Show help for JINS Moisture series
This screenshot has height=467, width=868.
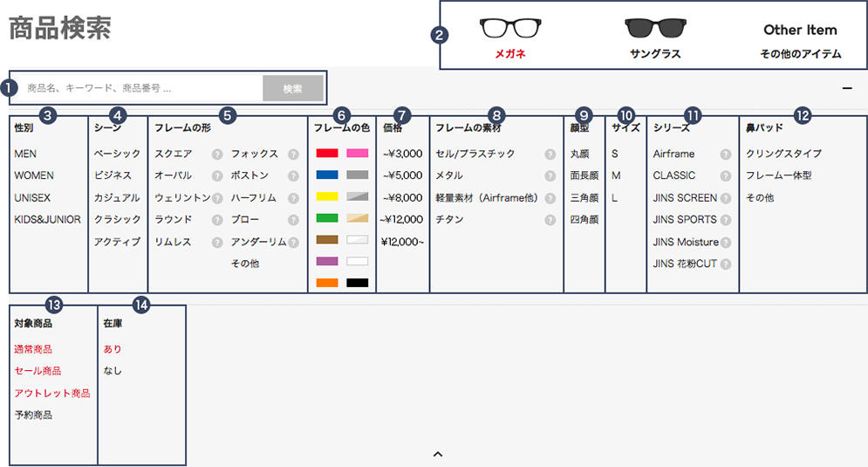726,242
